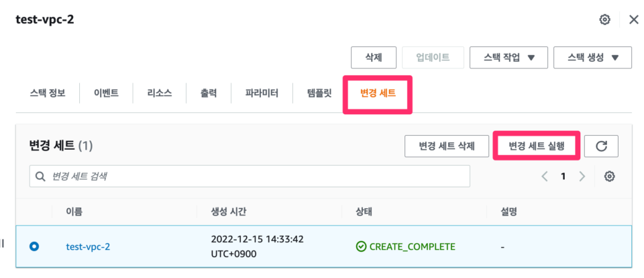
Task: Expand the 스택 작업 dropdown
Action: point(508,58)
